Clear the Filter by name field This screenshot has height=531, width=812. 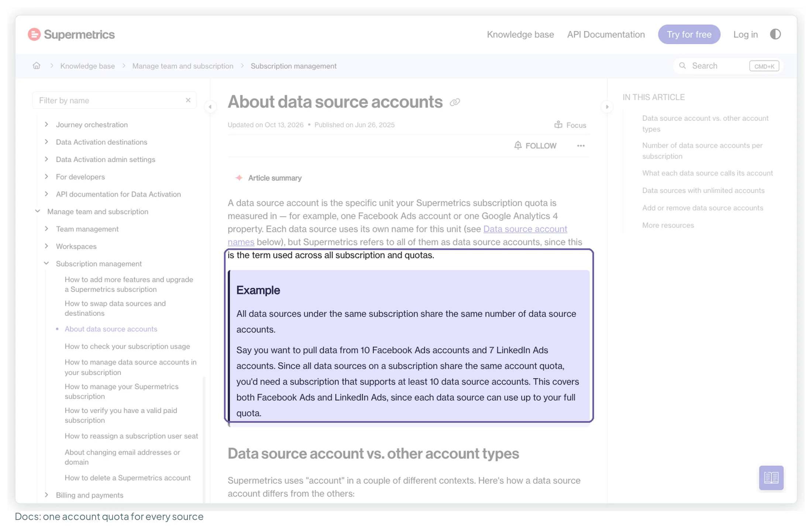188,100
